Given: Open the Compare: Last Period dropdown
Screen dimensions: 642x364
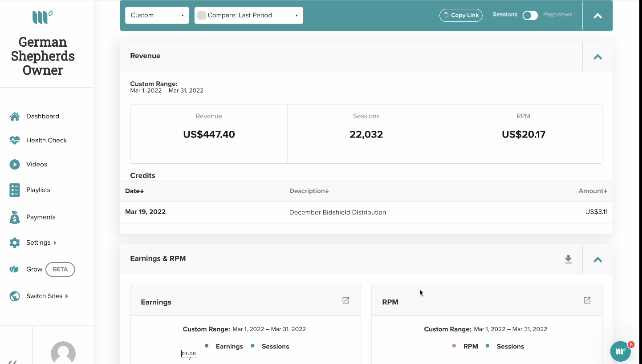Looking at the screenshot, I should (x=249, y=15).
